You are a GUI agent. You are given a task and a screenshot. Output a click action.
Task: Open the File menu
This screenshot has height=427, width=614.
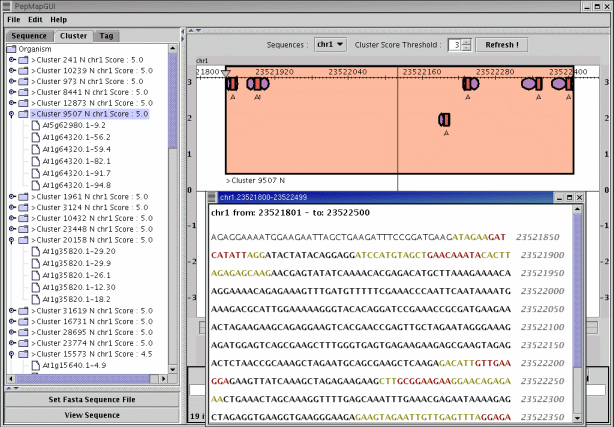click(13, 20)
